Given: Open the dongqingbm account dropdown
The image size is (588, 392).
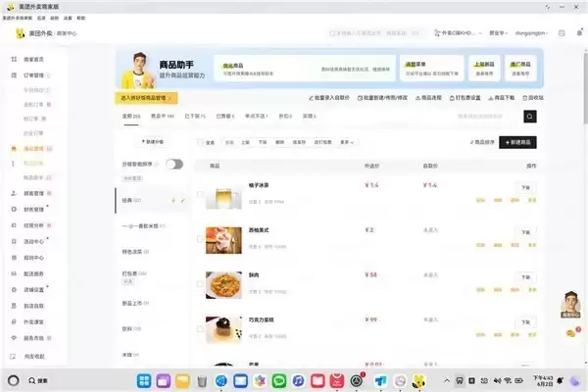Looking at the screenshot, I should tap(531, 33).
